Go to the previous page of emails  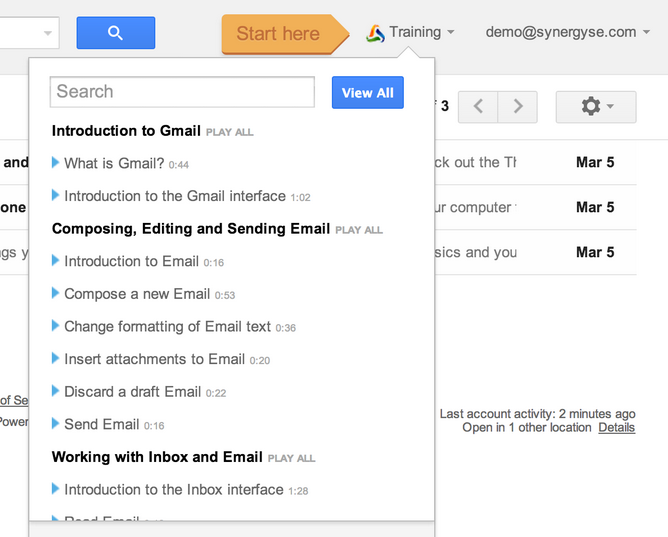[478, 106]
